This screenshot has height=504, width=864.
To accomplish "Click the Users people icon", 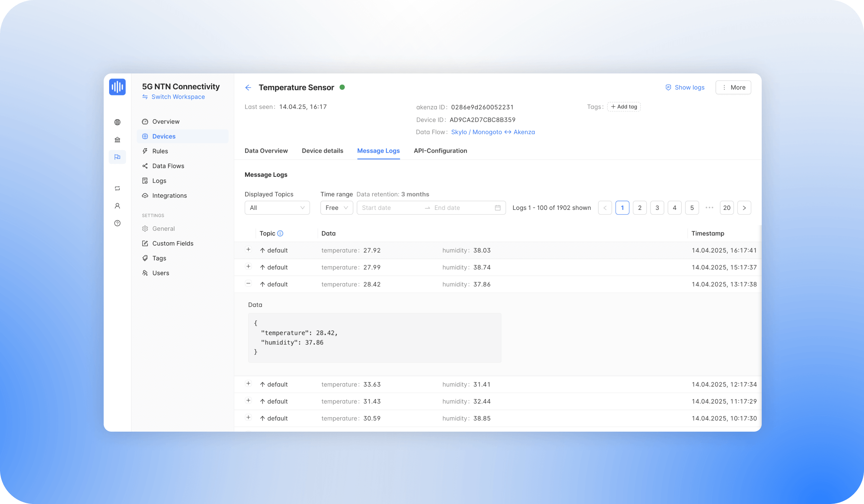I will (x=145, y=273).
